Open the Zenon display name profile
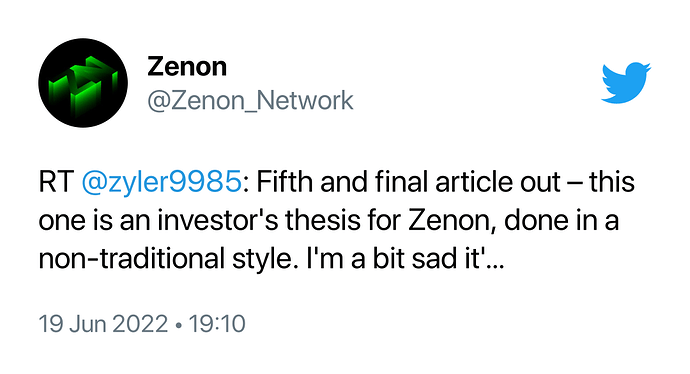 point(187,66)
